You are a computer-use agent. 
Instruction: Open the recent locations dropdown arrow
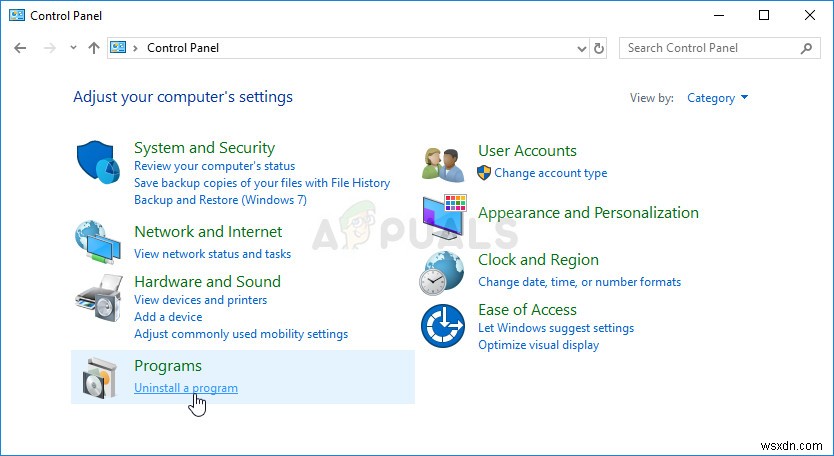click(73, 48)
